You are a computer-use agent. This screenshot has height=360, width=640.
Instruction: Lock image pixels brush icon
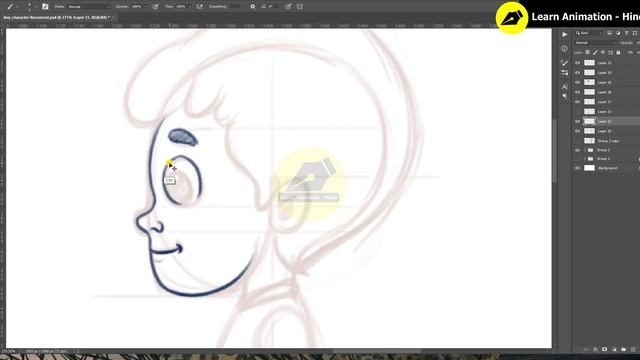(x=596, y=53)
